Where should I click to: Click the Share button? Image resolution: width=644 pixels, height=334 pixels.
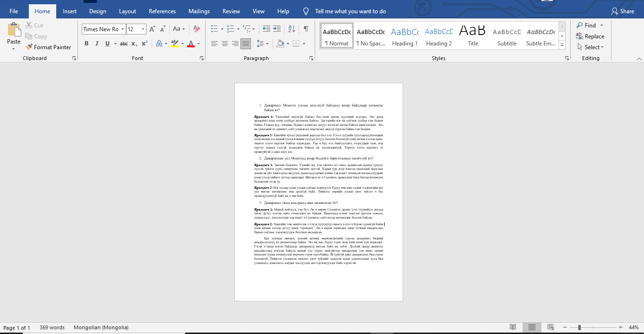pos(623,11)
